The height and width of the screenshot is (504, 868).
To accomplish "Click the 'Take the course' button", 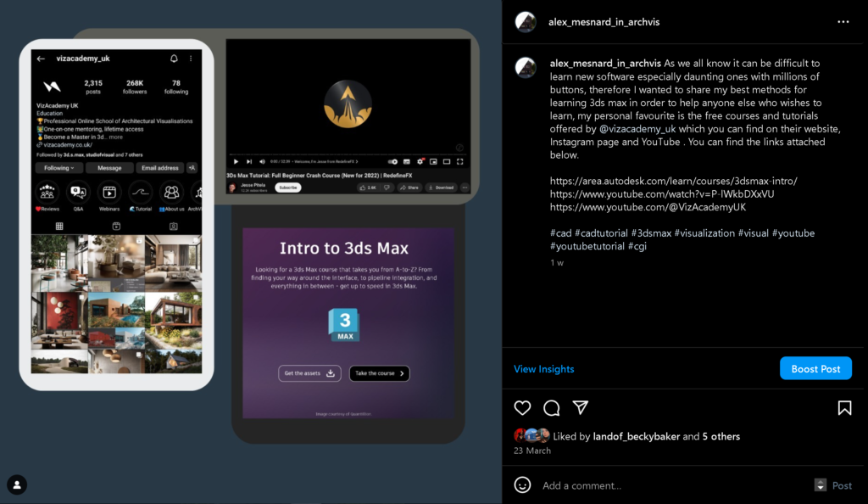I will coord(379,373).
